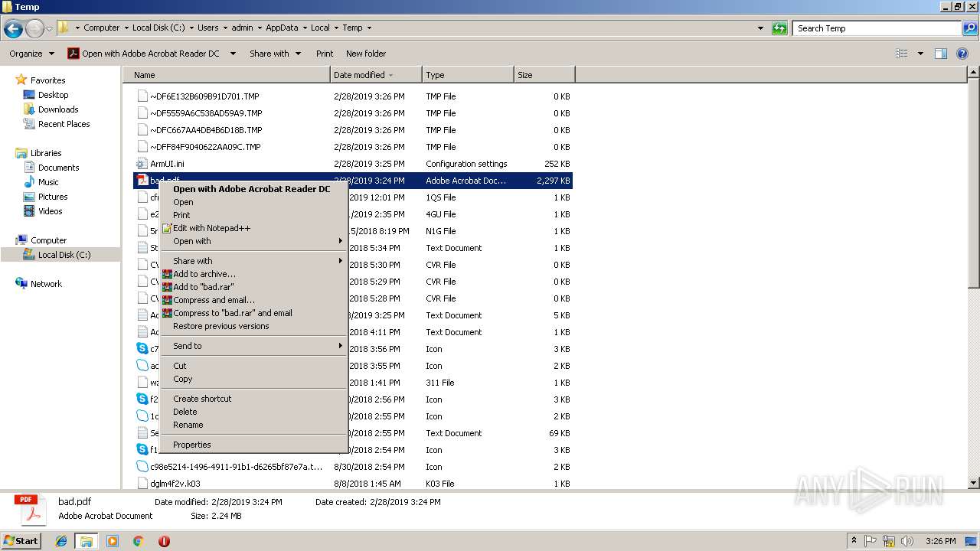
Task: Open the Help question mark icon
Action: pyautogui.click(x=962, y=54)
